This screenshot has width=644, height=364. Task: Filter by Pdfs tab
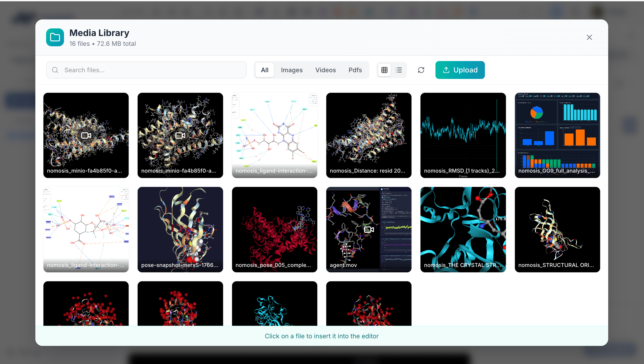pos(355,70)
